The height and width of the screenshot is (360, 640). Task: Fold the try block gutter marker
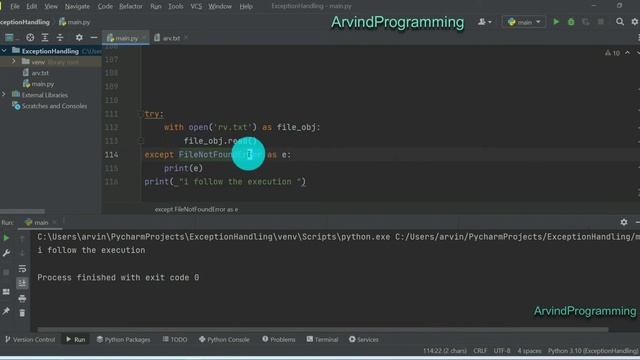[x=140, y=114]
